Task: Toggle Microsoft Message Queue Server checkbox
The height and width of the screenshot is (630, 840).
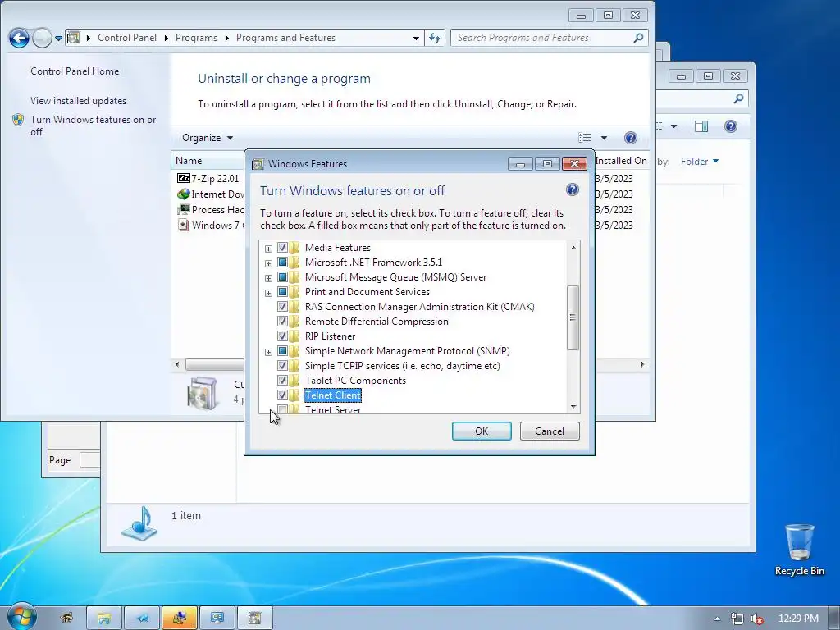Action: 282,277
